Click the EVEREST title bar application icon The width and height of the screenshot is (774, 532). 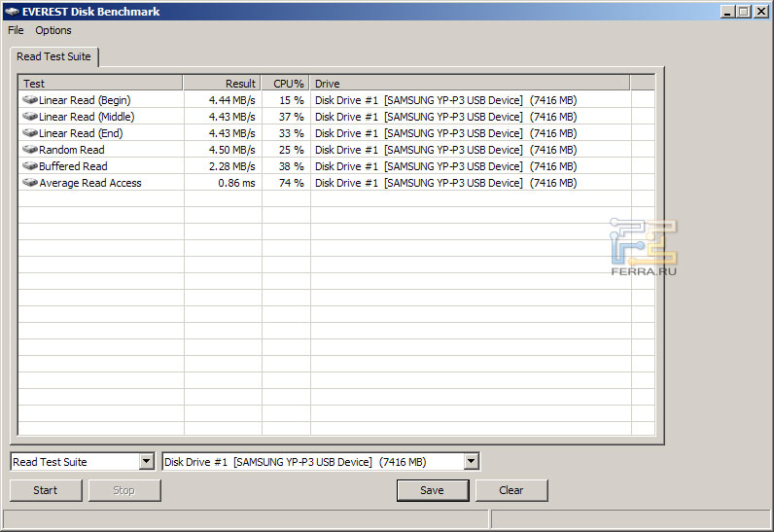(12, 12)
